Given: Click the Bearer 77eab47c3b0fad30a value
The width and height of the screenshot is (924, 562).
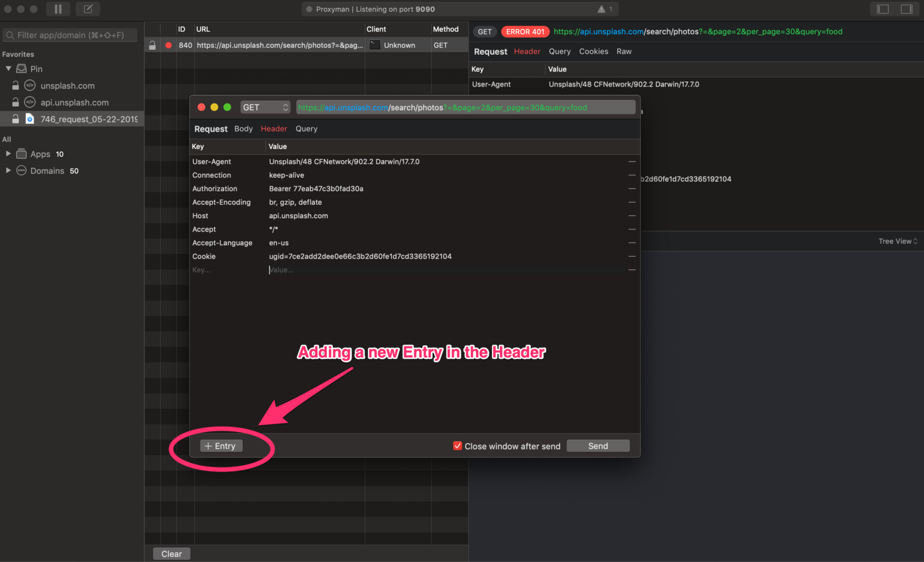Looking at the screenshot, I should (316, 189).
